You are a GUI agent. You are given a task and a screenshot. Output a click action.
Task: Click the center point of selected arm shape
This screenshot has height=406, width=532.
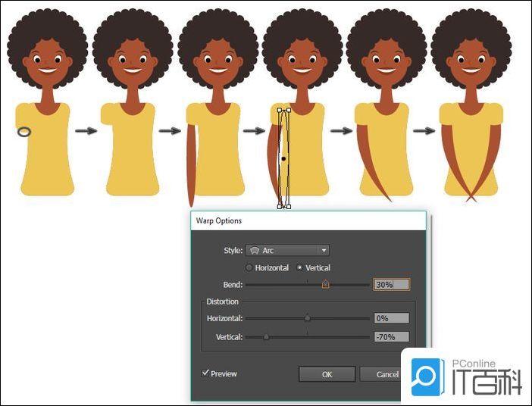(x=283, y=158)
